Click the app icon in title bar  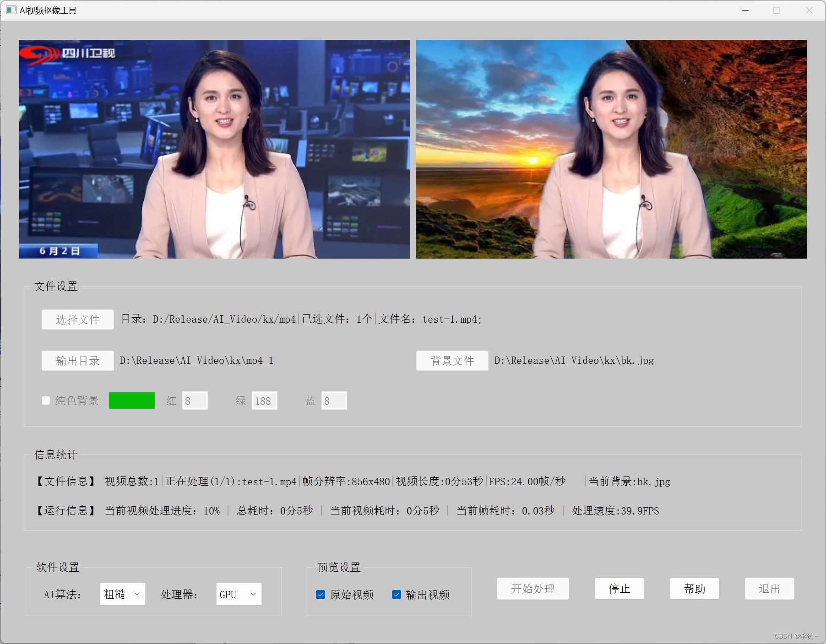click(x=11, y=10)
